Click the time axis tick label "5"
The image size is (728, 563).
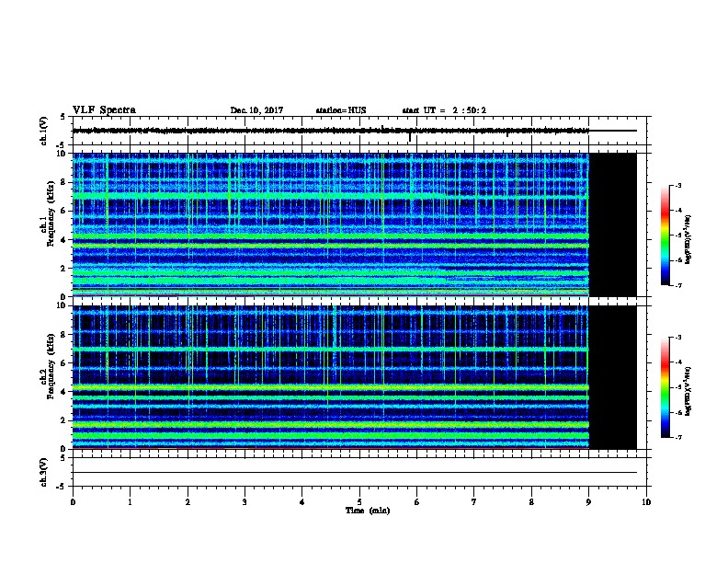359,501
